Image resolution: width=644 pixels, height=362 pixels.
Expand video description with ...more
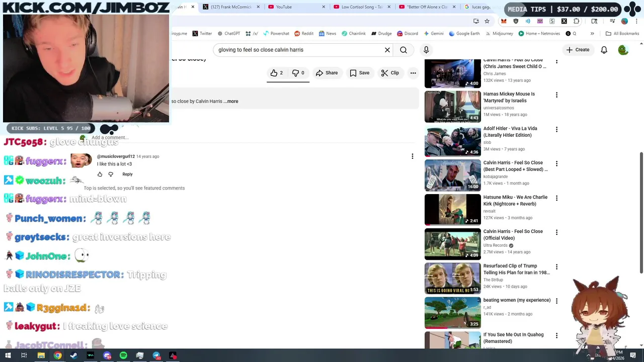(x=231, y=101)
